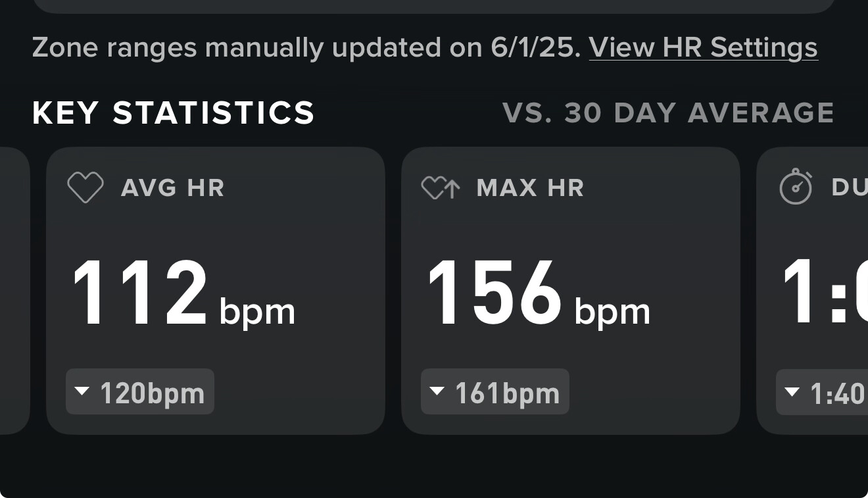Select the 1:40 duration comparison badge
The width and height of the screenshot is (868, 498).
tap(822, 391)
